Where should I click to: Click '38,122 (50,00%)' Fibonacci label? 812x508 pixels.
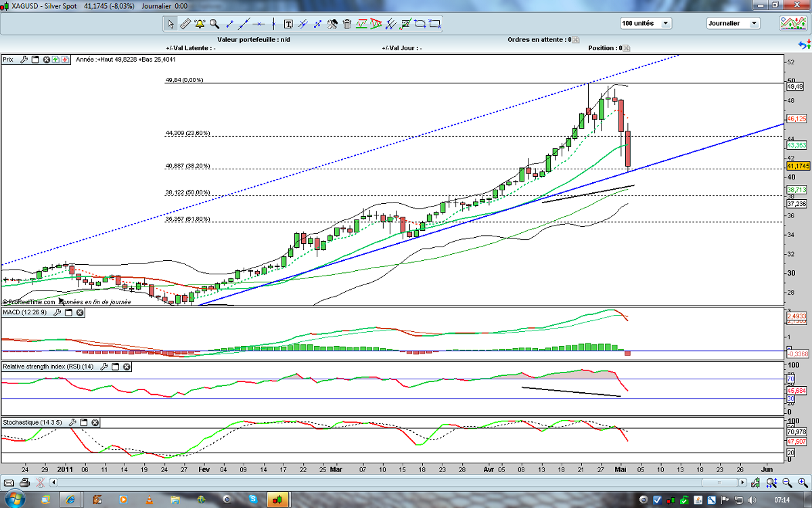[187, 192]
